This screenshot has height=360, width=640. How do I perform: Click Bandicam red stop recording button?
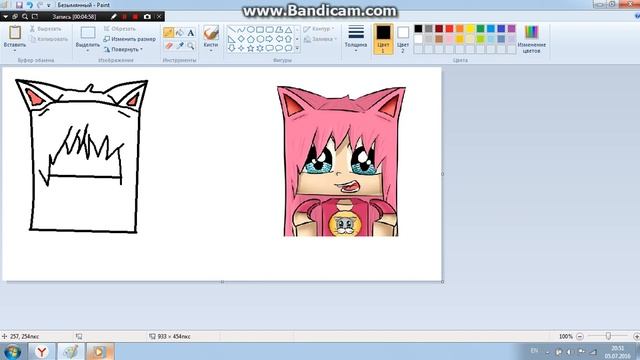pyautogui.click(x=135, y=16)
